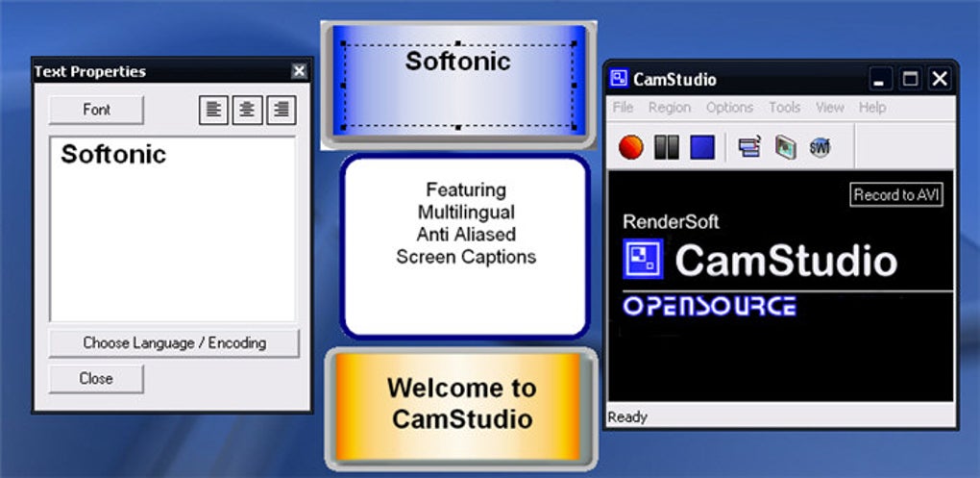Image resolution: width=980 pixels, height=478 pixels.
Task: Open the Options menu
Action: (729, 108)
